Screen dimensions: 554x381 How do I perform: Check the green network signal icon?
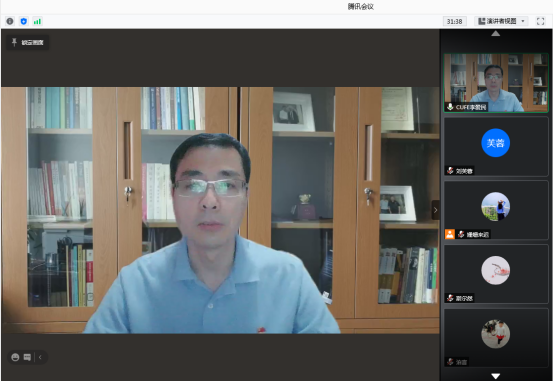pyautogui.click(x=37, y=22)
